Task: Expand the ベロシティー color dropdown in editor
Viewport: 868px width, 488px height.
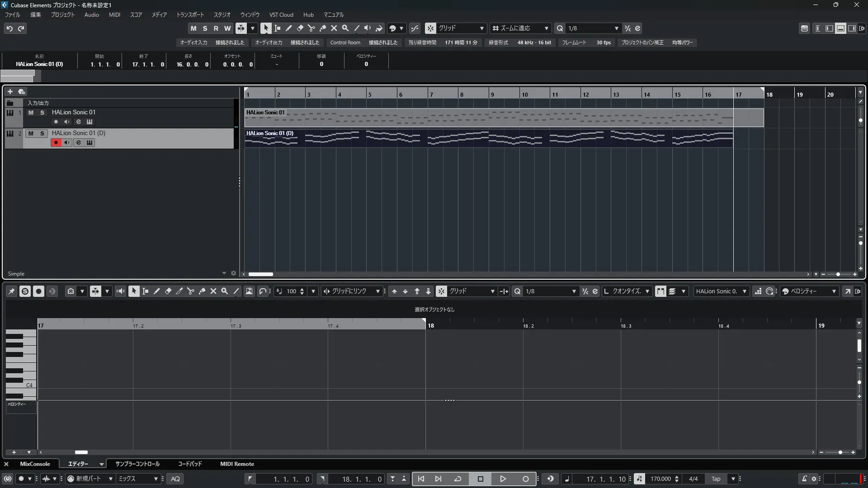Action: tap(834, 291)
